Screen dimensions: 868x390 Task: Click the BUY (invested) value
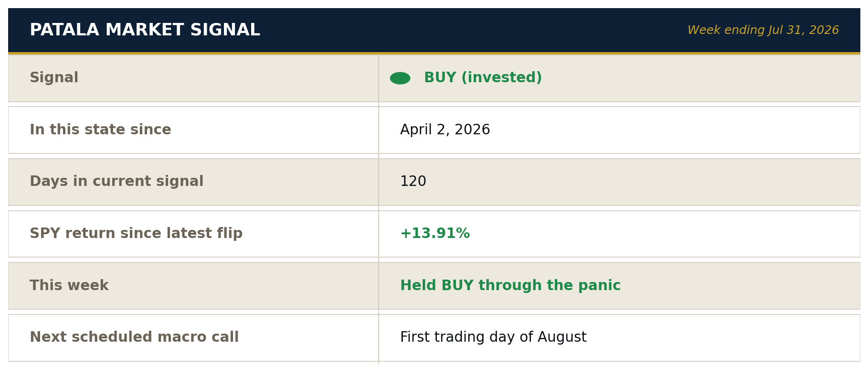(x=483, y=78)
